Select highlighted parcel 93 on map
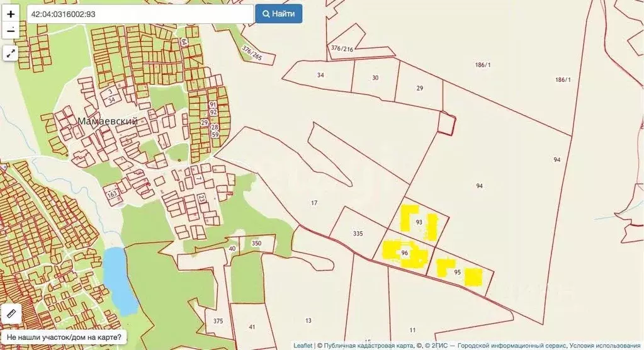Screen dimensions: 644x350 point(419,222)
